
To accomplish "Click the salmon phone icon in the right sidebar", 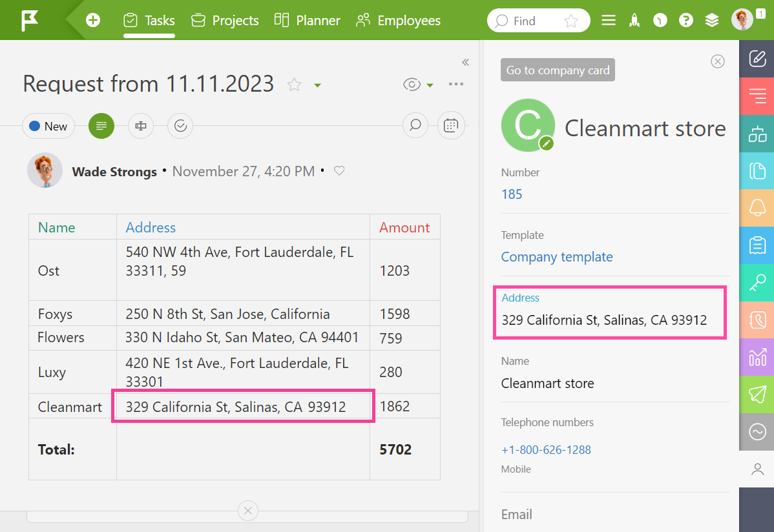I will 757,320.
